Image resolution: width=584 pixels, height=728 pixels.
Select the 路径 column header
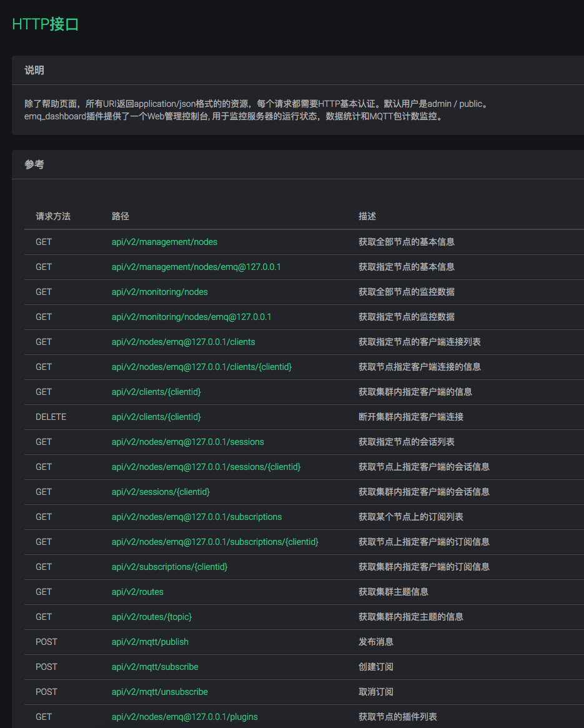[120, 216]
